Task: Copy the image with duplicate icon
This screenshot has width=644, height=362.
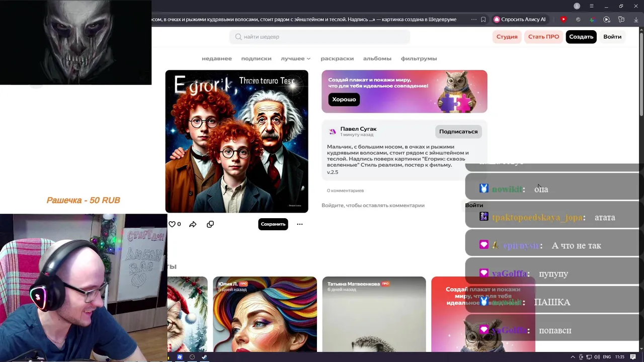Action: [210, 224]
